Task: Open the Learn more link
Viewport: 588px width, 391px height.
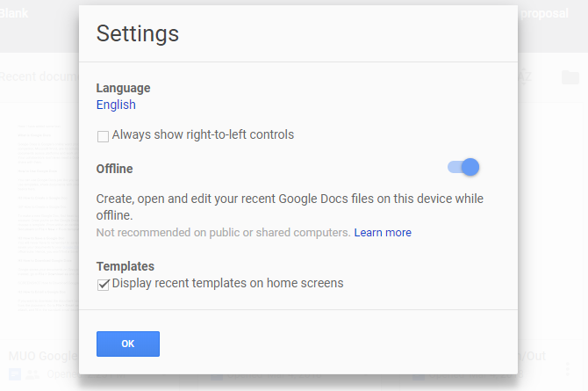Action: pos(383,233)
